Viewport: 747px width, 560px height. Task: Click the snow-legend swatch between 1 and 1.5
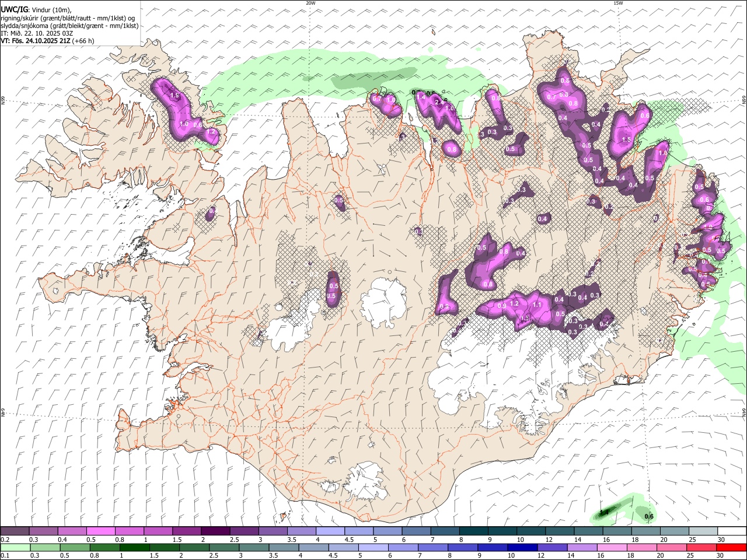(x=158, y=531)
